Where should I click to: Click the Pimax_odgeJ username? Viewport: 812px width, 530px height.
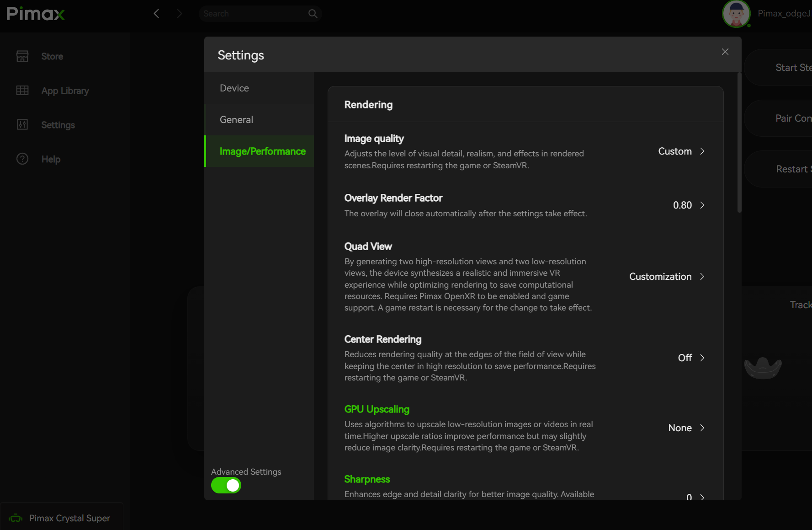pos(784,14)
